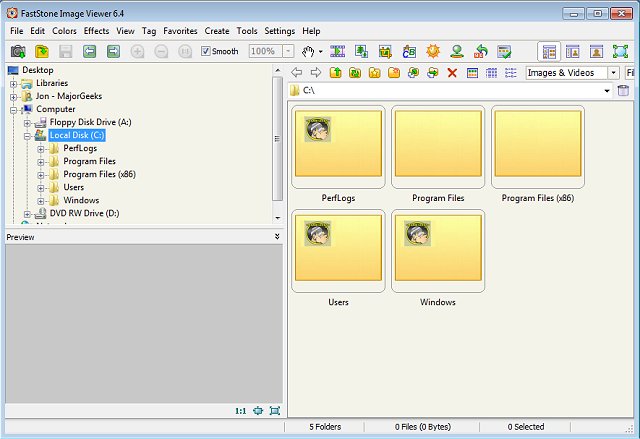
Task: Click the trash icon beside address bar
Action: [624, 91]
